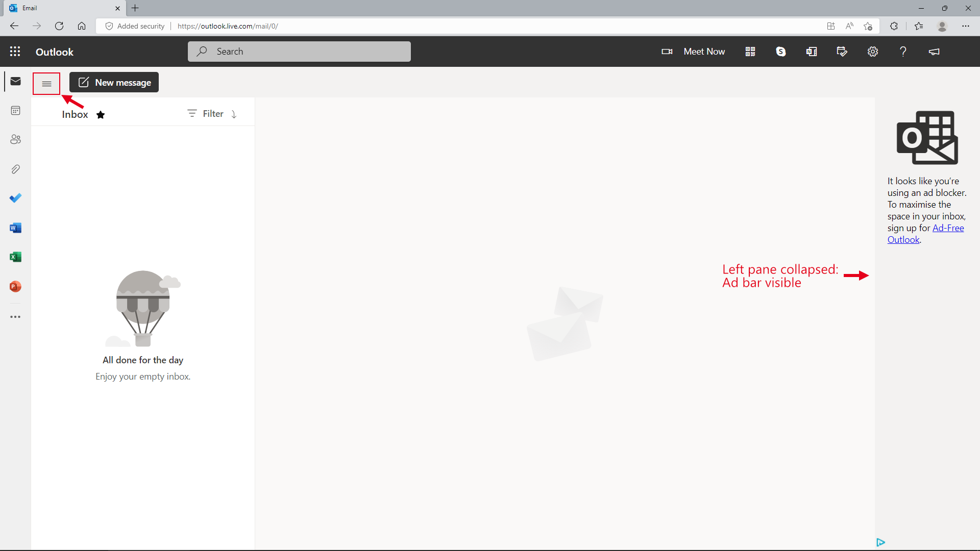Open Outlook Settings gear
980x551 pixels.
point(872,51)
